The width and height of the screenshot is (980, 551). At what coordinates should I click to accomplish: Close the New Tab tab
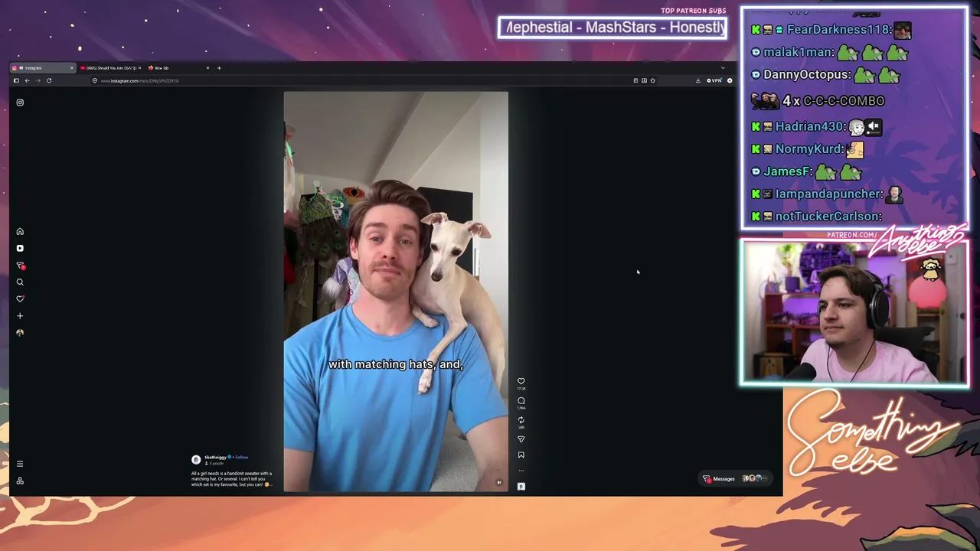tap(207, 68)
